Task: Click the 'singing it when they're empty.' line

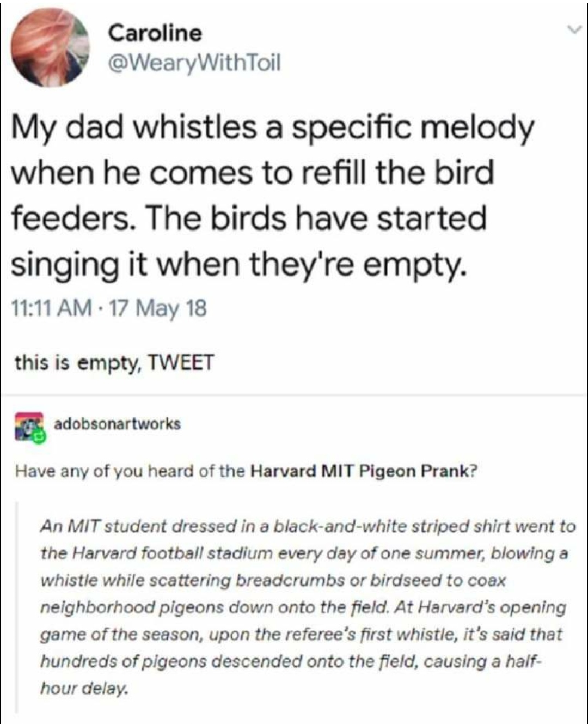Action: (x=239, y=264)
